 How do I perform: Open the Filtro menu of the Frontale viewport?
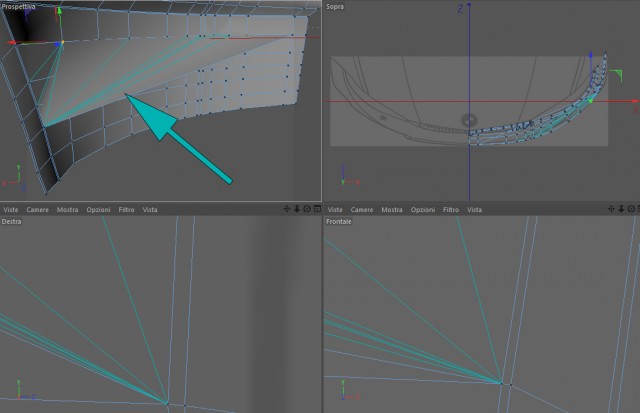coord(451,209)
